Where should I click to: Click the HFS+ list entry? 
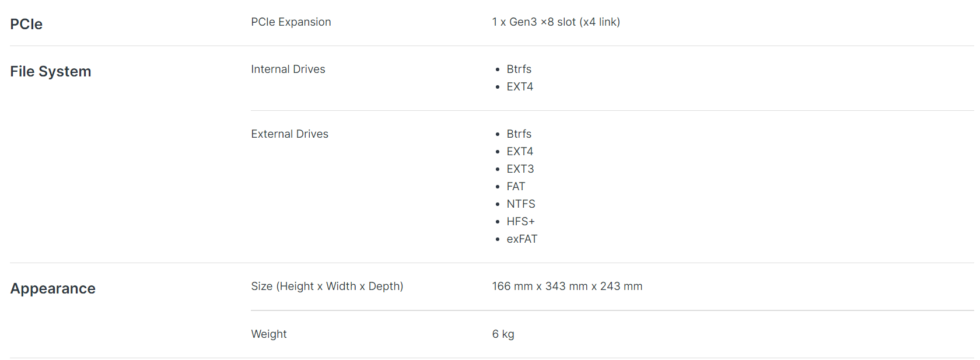520,222
